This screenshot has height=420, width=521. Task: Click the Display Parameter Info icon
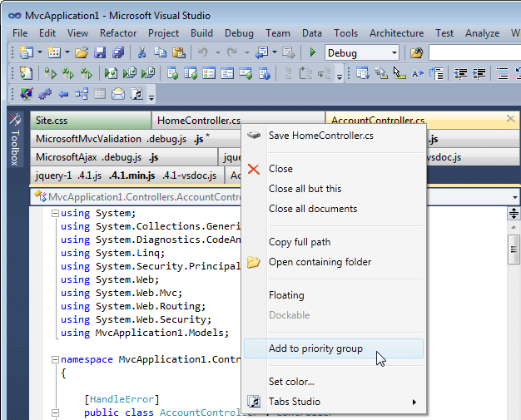[381, 73]
